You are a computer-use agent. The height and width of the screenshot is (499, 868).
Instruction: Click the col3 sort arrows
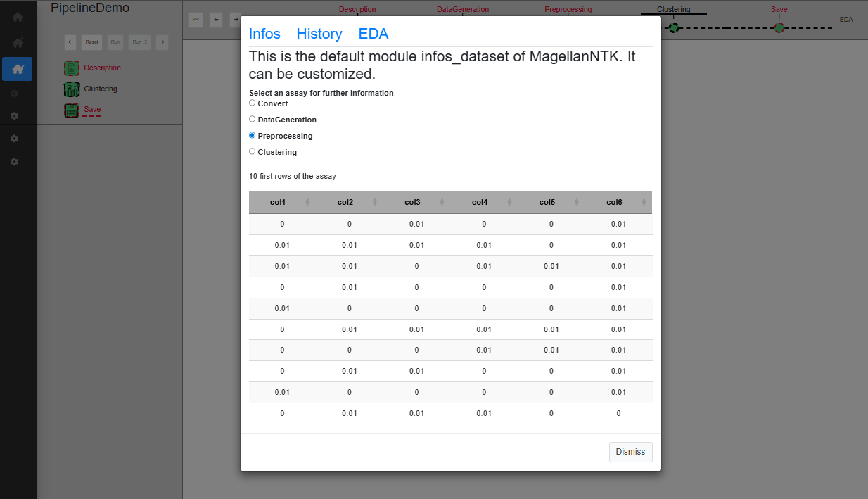tap(442, 203)
